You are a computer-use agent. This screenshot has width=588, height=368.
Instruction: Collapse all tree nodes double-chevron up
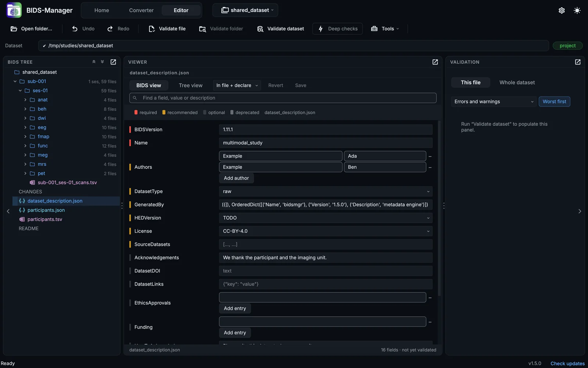[x=94, y=62]
